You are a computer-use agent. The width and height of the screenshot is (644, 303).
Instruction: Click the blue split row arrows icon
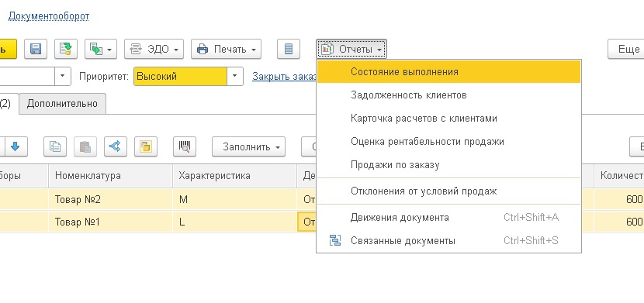(x=116, y=146)
